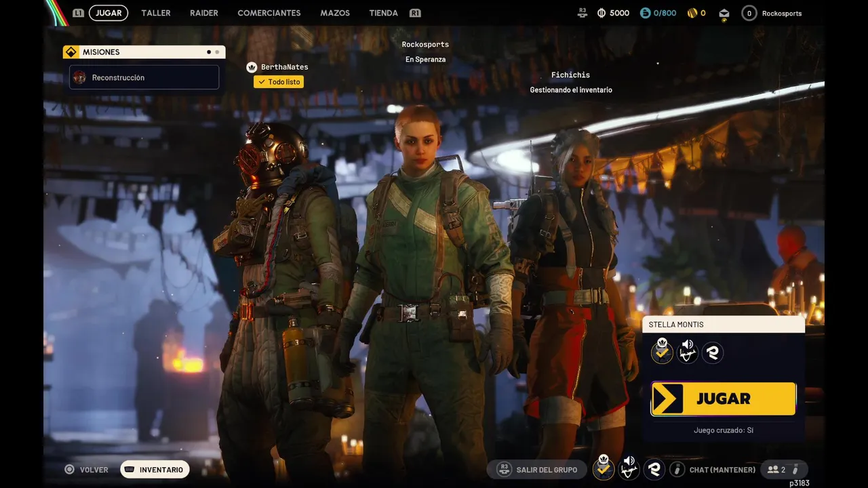Viewport: 868px width, 488px height.
Task: Click the chat stick icon in bottom bar
Action: pyautogui.click(x=677, y=469)
